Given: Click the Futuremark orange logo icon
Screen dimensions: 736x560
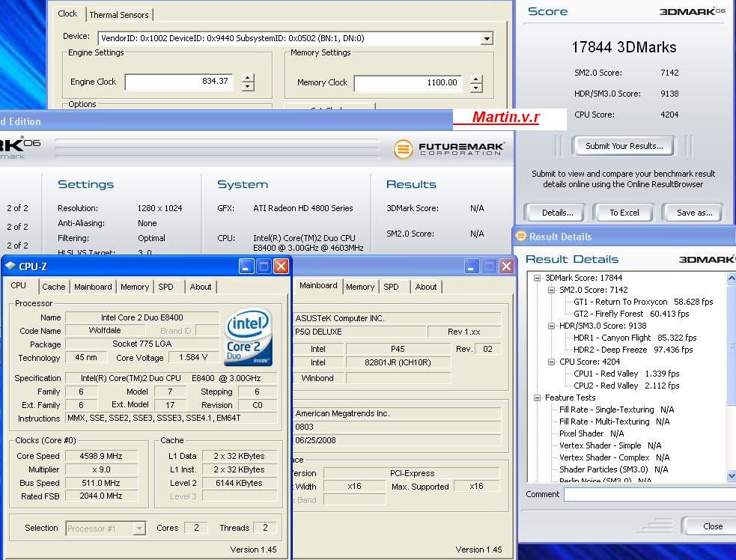Looking at the screenshot, I should 403,149.
